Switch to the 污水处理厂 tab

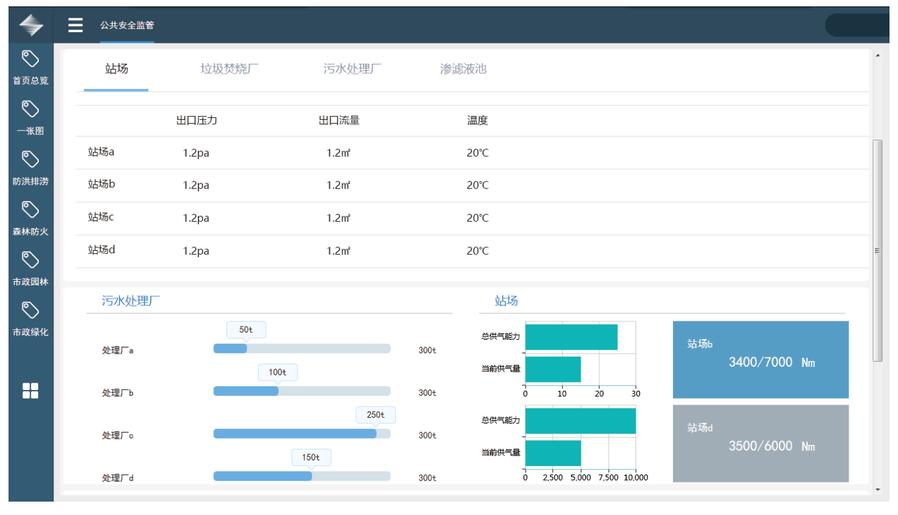coord(352,69)
